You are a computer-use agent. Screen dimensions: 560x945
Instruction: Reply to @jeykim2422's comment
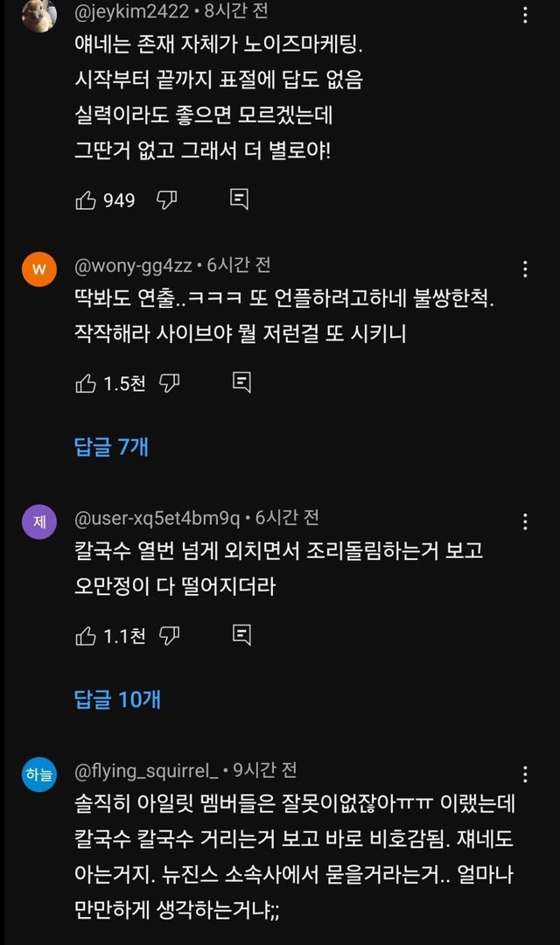click(x=239, y=199)
